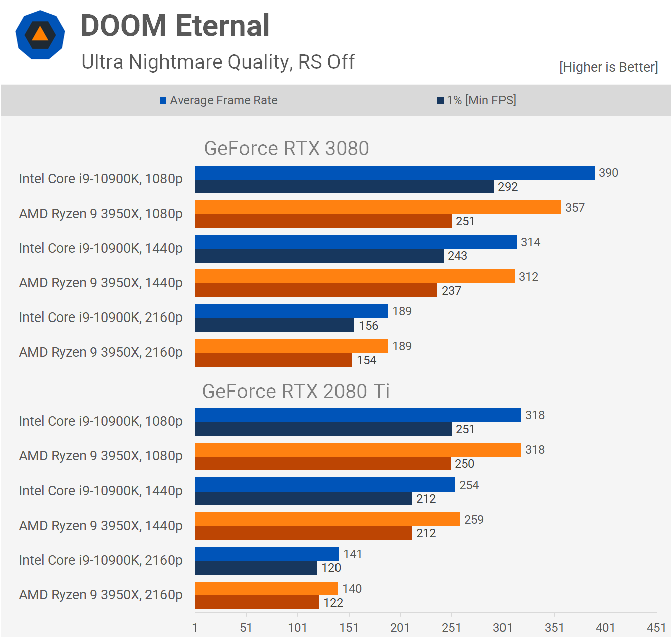This screenshot has width=672, height=638.
Task: Click 'AMD Ryzen 9 3950X, 2160p' under RTX 2080 Ti
Action: (100, 595)
